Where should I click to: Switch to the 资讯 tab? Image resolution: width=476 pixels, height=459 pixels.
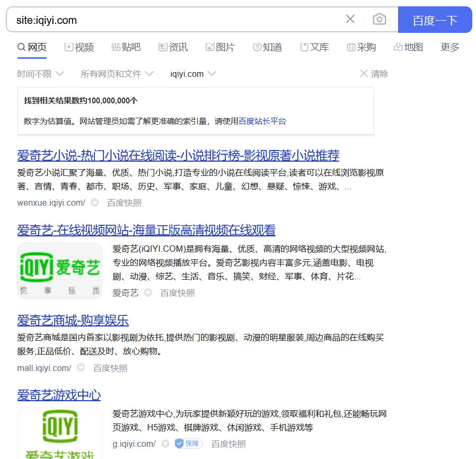pos(173,47)
